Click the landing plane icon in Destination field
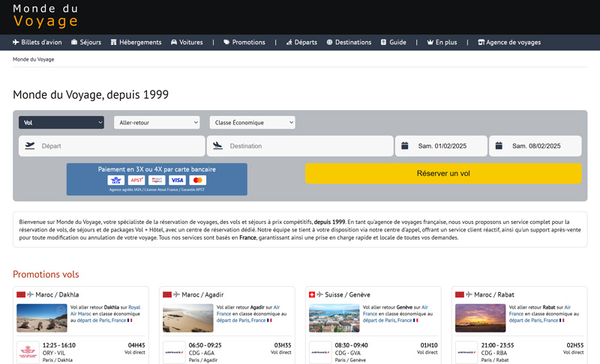The height and width of the screenshot is (364, 600). tap(218, 146)
